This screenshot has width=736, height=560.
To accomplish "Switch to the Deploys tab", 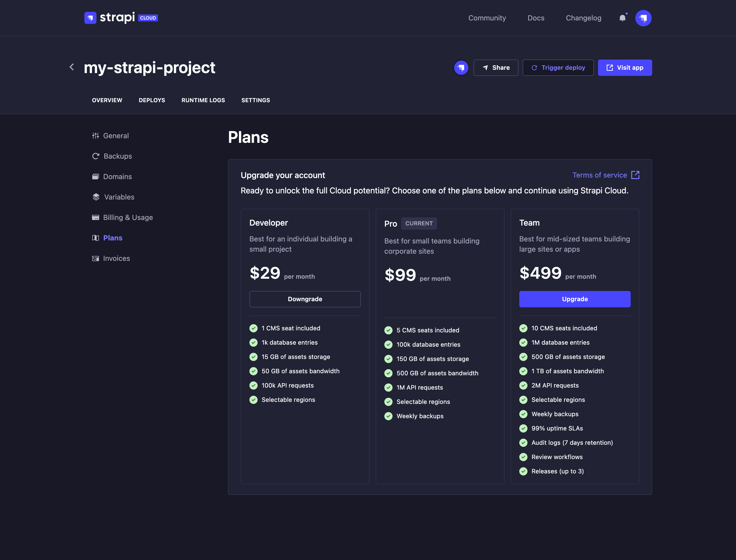I will (x=152, y=100).
